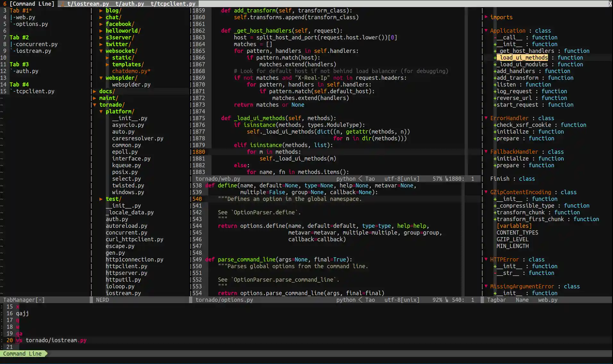
Task: Toggle the fold for prepare under ErrorHandler
Action: [495, 138]
